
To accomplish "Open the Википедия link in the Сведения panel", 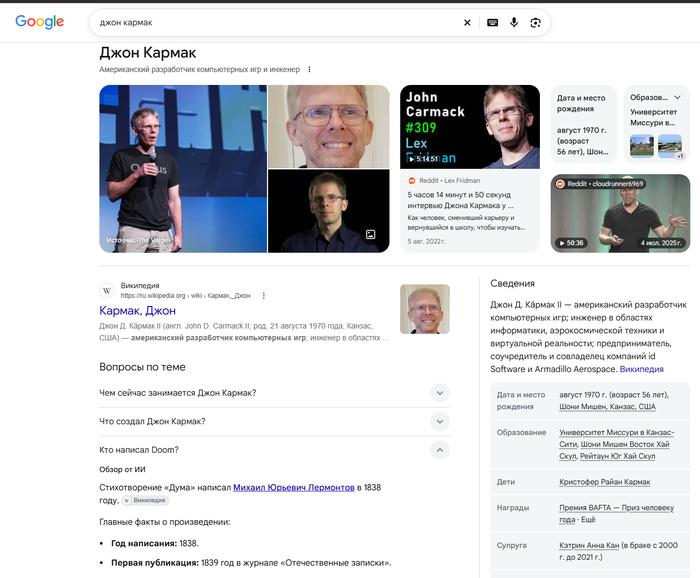I will tap(642, 369).
